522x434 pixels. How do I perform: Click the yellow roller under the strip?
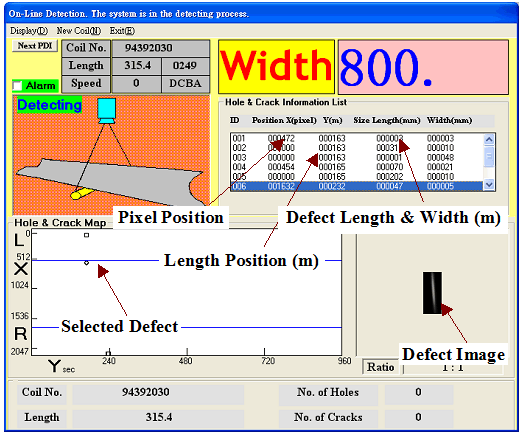click(x=82, y=193)
